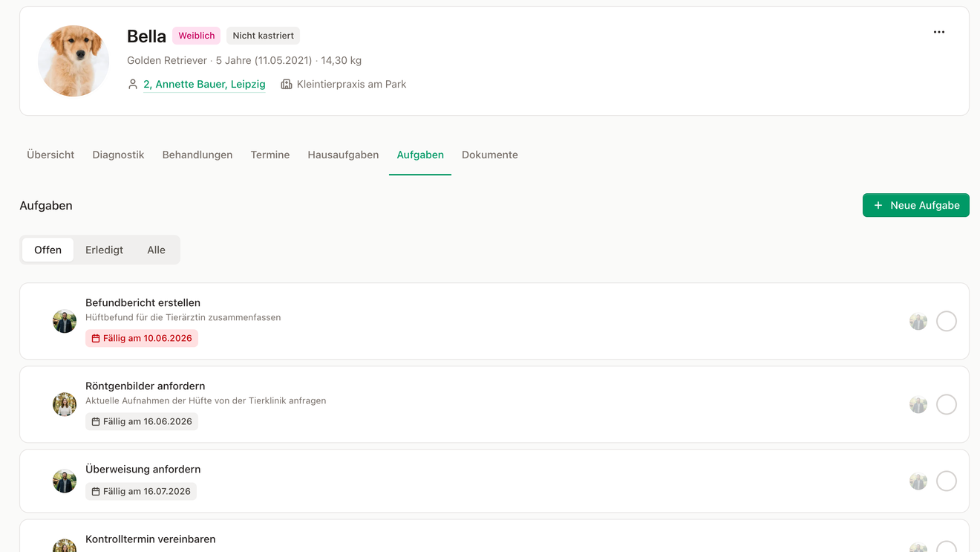Click the Neue Aufgabe button
Viewport: 980px width, 552px height.
click(x=915, y=205)
